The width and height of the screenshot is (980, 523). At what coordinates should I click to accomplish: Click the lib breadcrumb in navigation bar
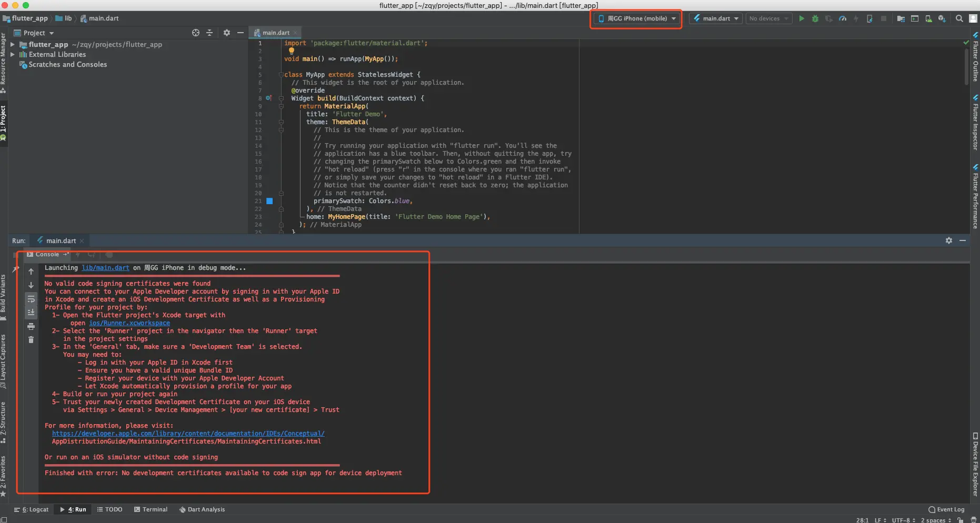click(x=64, y=18)
